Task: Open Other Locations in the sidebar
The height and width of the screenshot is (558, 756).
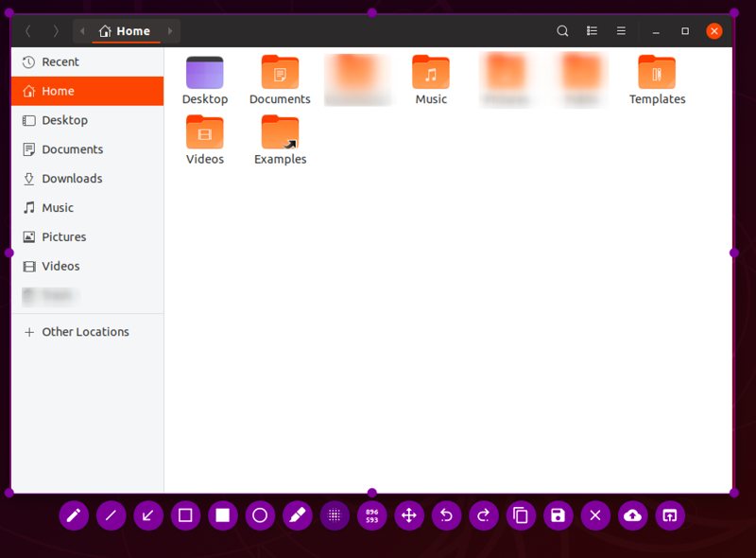Action: tap(84, 332)
